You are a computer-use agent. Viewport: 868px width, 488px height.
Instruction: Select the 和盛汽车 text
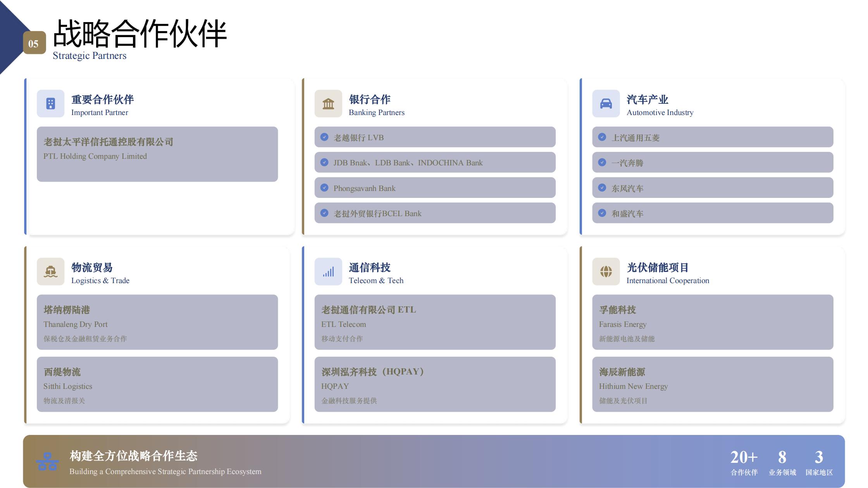click(627, 213)
